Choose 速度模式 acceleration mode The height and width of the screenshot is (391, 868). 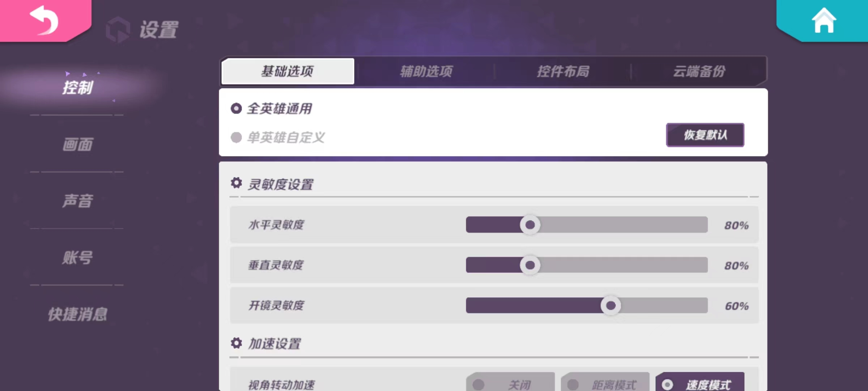pyautogui.click(x=700, y=383)
